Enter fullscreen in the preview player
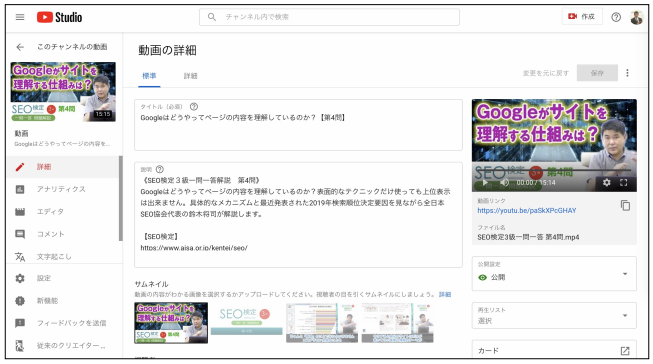This screenshot has height=364, width=653. click(623, 182)
